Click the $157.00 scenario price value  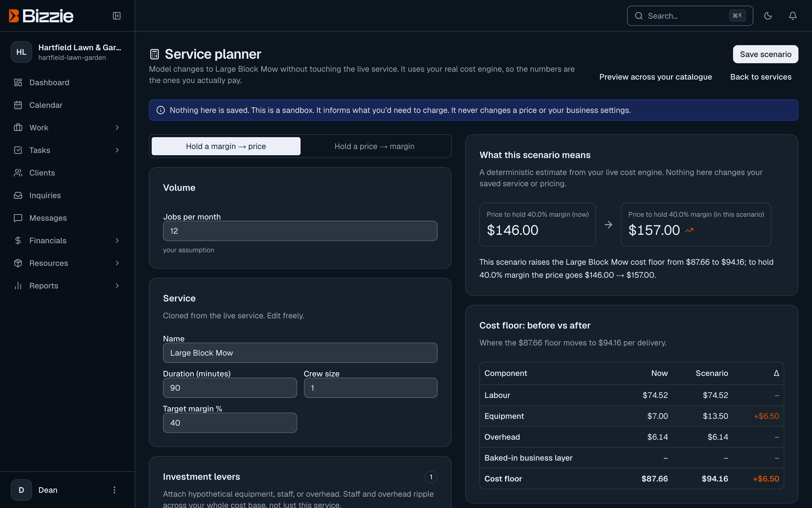[654, 230]
